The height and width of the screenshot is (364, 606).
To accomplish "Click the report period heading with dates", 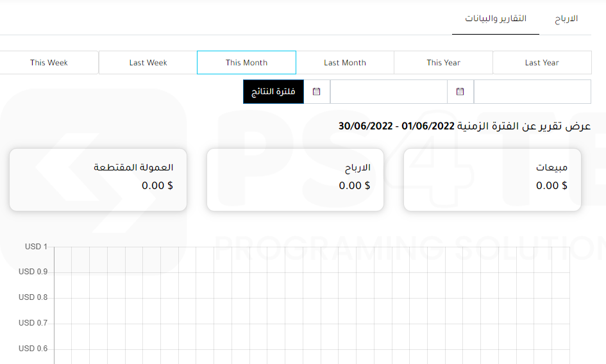I will coord(464,126).
